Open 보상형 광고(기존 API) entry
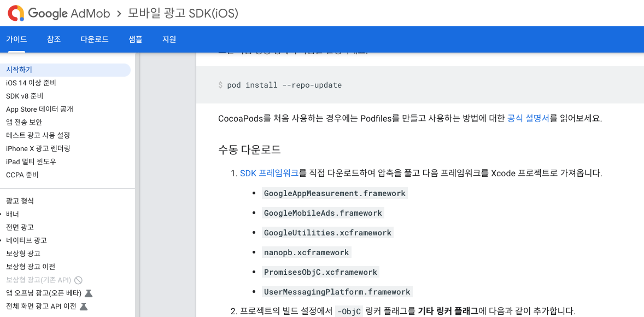644x317 pixels. pyautogui.click(x=39, y=280)
